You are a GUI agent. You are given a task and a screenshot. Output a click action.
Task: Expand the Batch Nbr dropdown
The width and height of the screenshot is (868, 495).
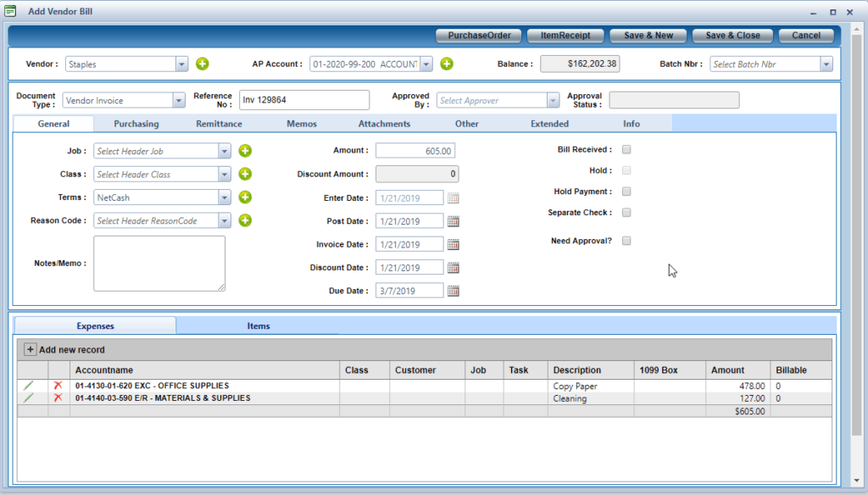click(826, 64)
